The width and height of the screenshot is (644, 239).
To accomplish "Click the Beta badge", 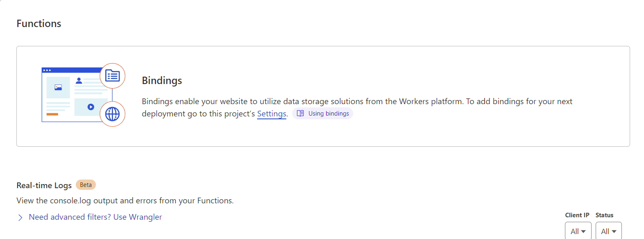I will click(86, 185).
